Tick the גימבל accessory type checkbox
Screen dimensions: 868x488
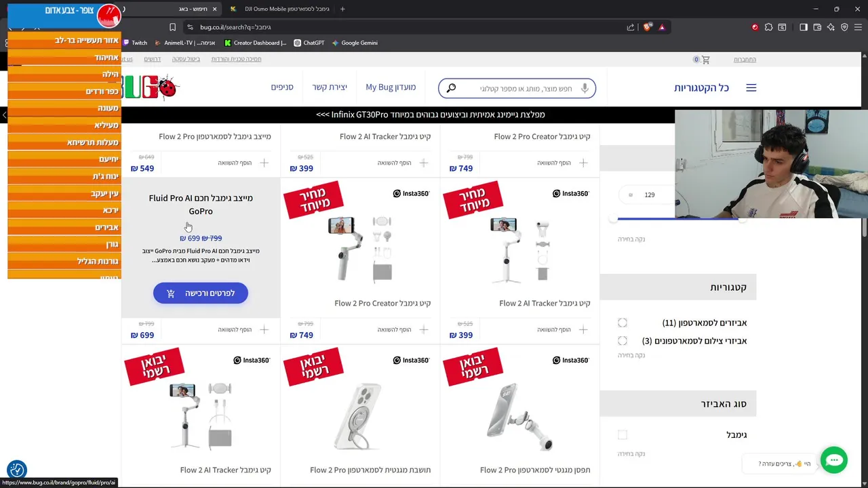tap(623, 434)
